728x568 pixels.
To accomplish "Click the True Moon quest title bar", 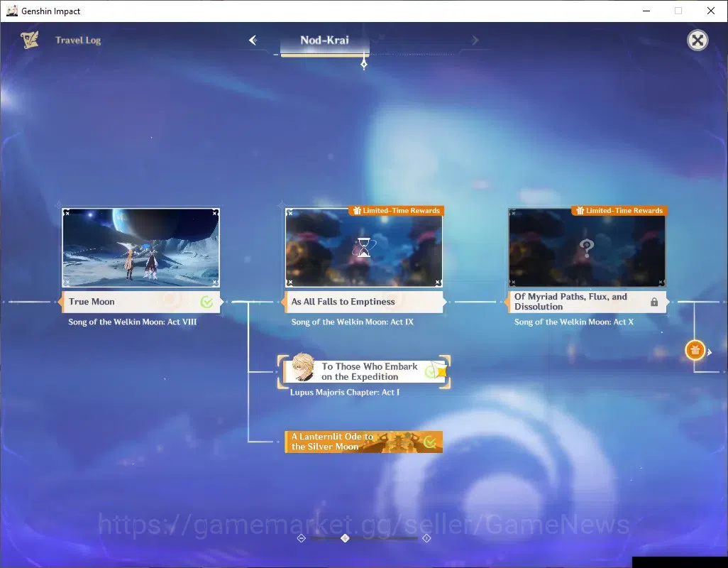I will point(140,302).
